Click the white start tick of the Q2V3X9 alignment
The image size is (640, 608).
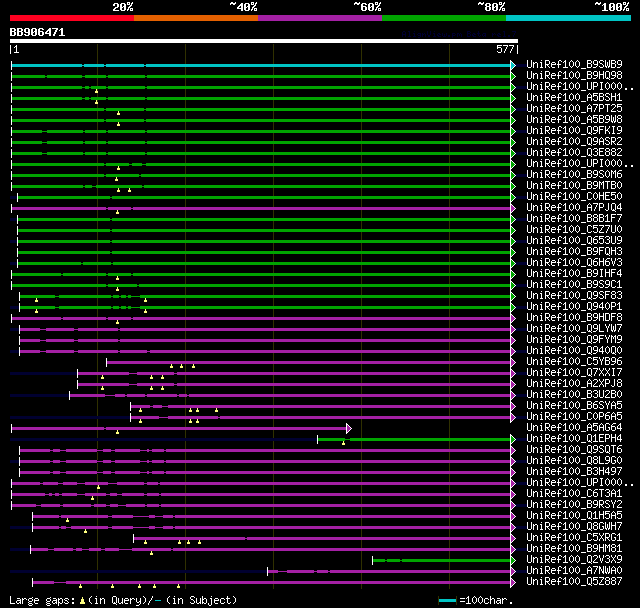pyautogui.click(x=373, y=560)
